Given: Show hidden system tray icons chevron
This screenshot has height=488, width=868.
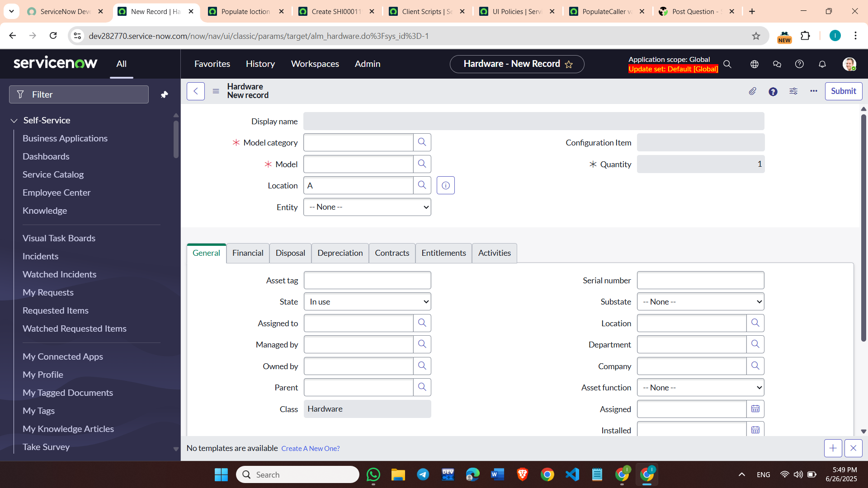Looking at the screenshot, I should point(741,474).
